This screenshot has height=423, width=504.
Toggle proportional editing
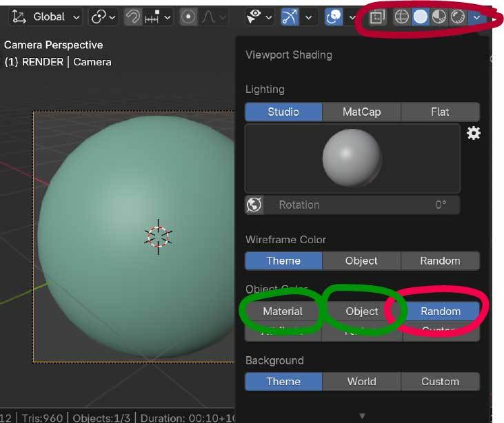pos(188,17)
